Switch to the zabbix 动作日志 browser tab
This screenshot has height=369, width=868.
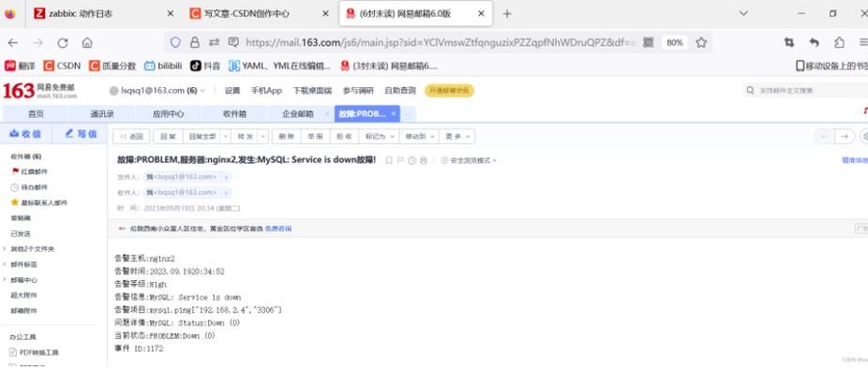point(103,14)
